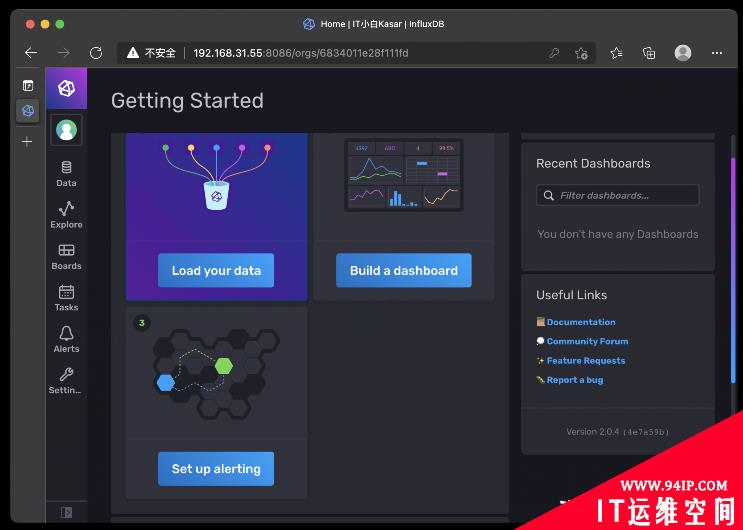743x530 pixels.
Task: Toggle sidebar collapse icon at bottom
Action: tap(66, 512)
